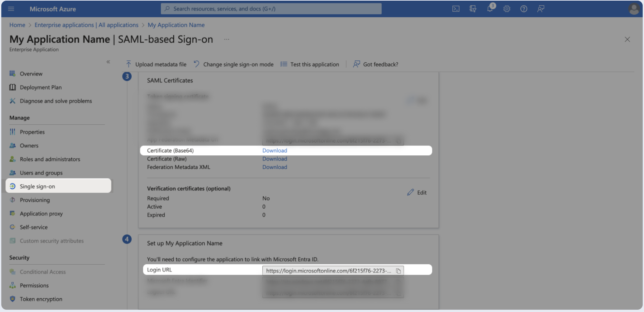This screenshot has height=312, width=644.
Task: Copy the Login URL value
Action: [398, 271]
